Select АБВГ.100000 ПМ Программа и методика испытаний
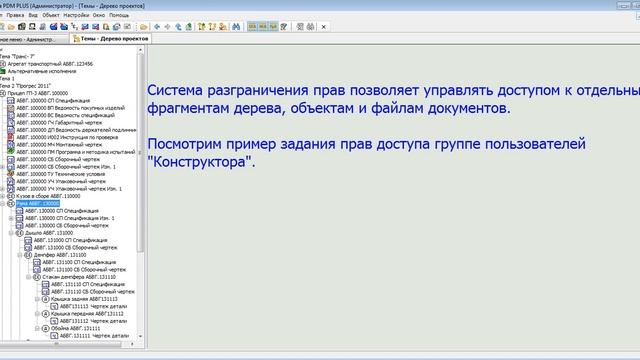 click(76, 152)
